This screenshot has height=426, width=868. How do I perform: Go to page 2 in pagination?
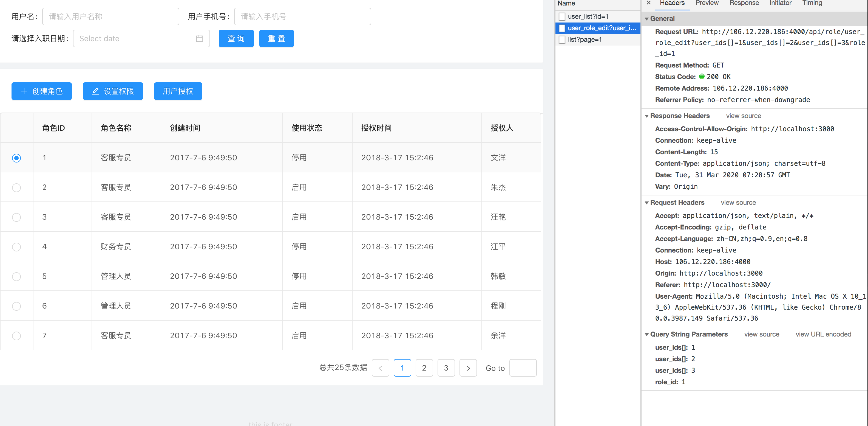tap(424, 368)
